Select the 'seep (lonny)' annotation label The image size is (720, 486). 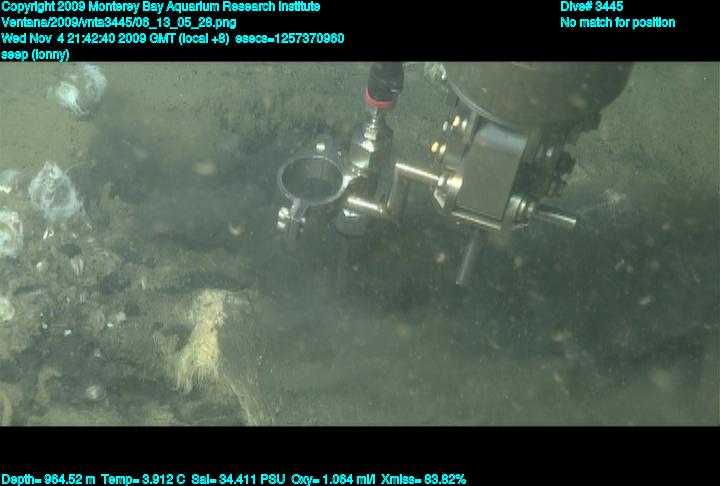(x=35, y=55)
